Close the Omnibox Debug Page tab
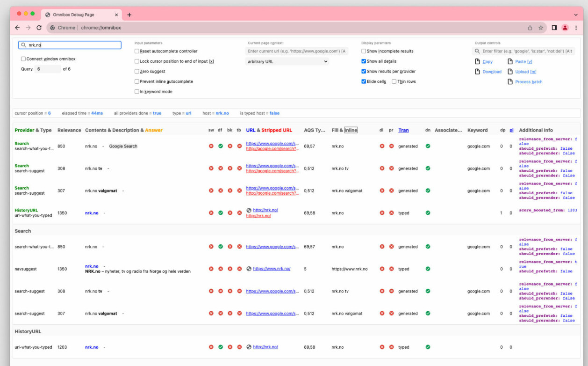 tap(116, 15)
